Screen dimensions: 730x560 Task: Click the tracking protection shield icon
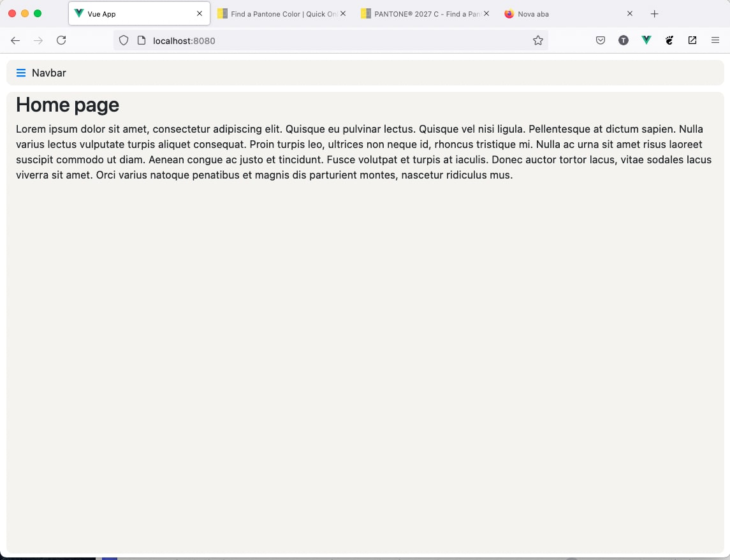(x=123, y=40)
